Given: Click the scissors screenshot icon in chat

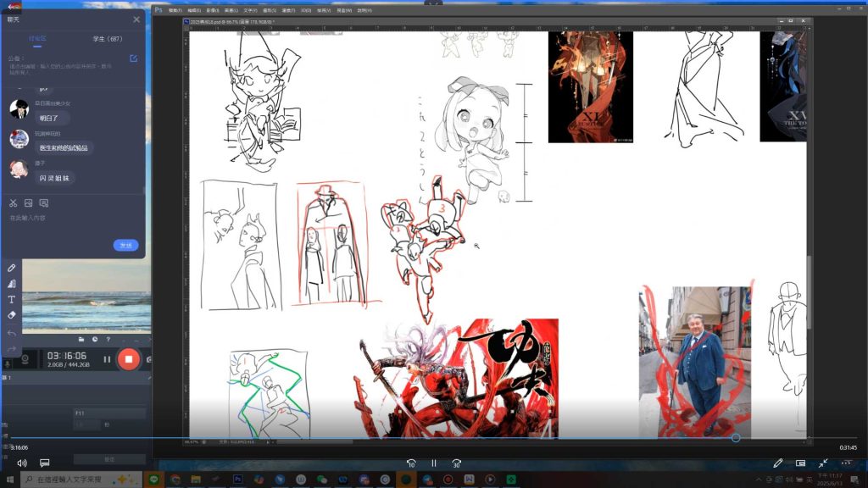Looking at the screenshot, I should click(x=14, y=203).
